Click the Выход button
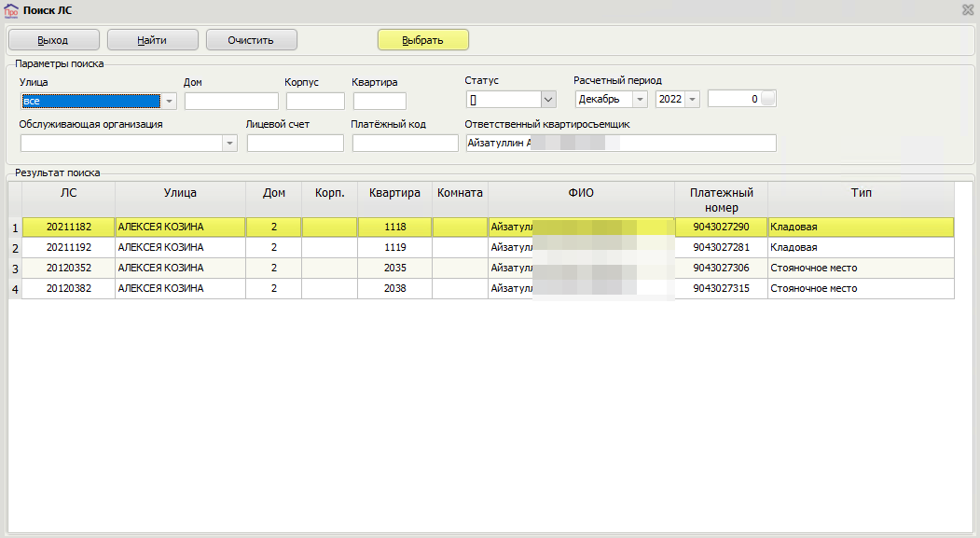Image resolution: width=980 pixels, height=538 pixels. pos(54,40)
